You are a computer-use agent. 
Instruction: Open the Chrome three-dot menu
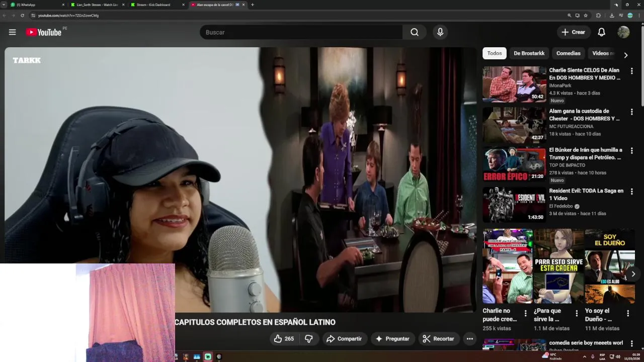pyautogui.click(x=639, y=16)
